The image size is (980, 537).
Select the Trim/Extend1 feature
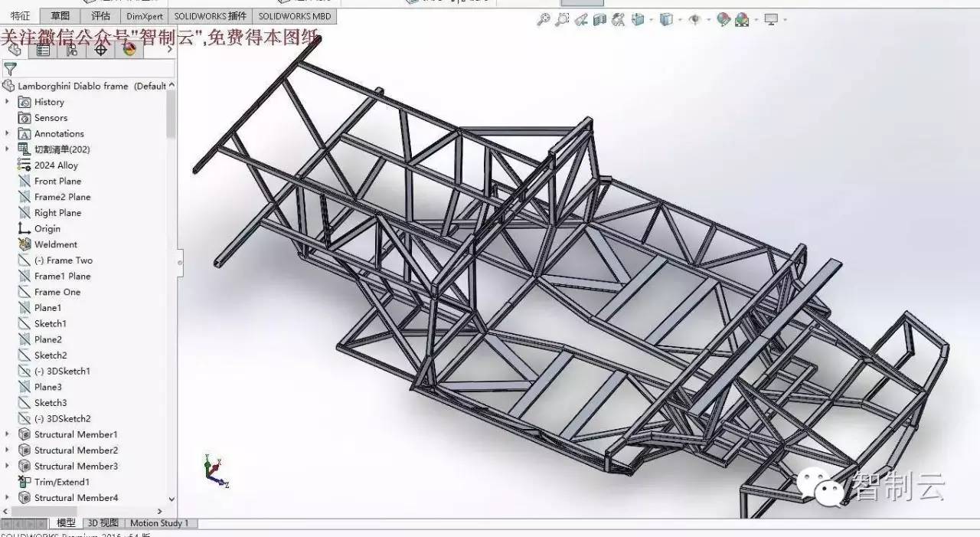[x=54, y=482]
